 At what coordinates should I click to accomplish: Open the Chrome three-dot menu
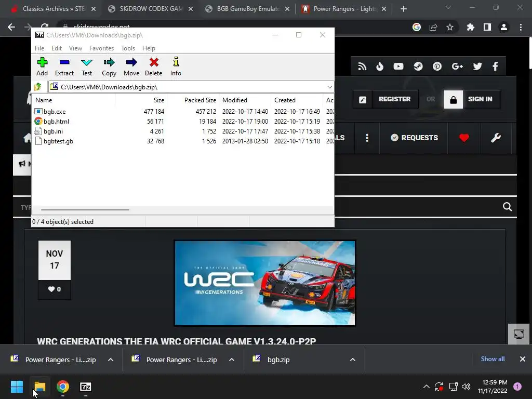click(x=521, y=27)
